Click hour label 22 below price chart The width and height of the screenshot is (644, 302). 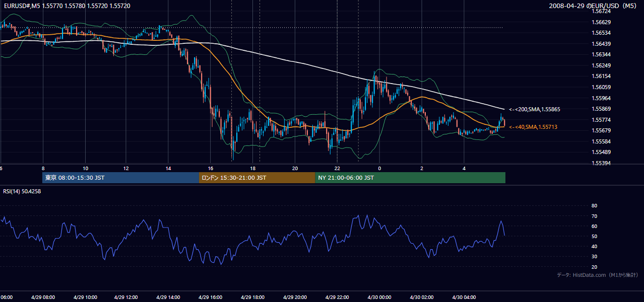337,168
